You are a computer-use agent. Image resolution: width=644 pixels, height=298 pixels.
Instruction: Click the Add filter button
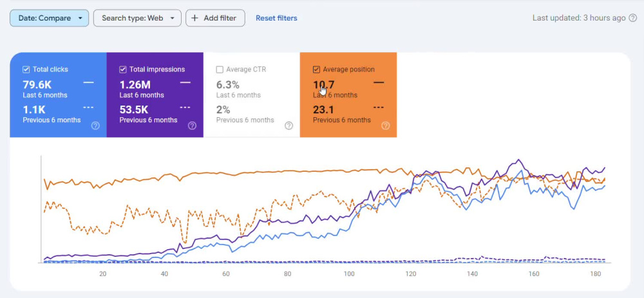click(x=215, y=18)
